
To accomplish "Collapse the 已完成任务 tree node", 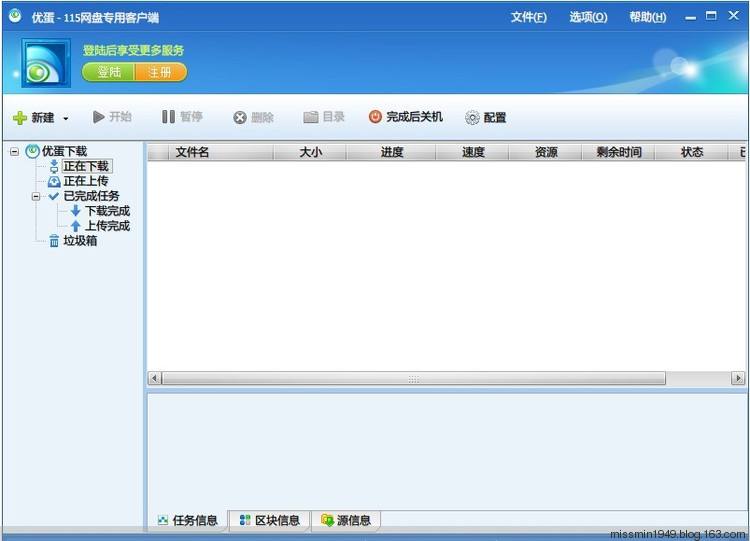I will (x=36, y=196).
